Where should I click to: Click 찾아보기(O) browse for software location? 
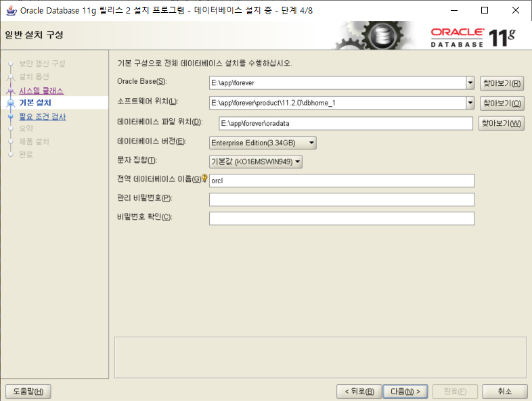click(502, 103)
